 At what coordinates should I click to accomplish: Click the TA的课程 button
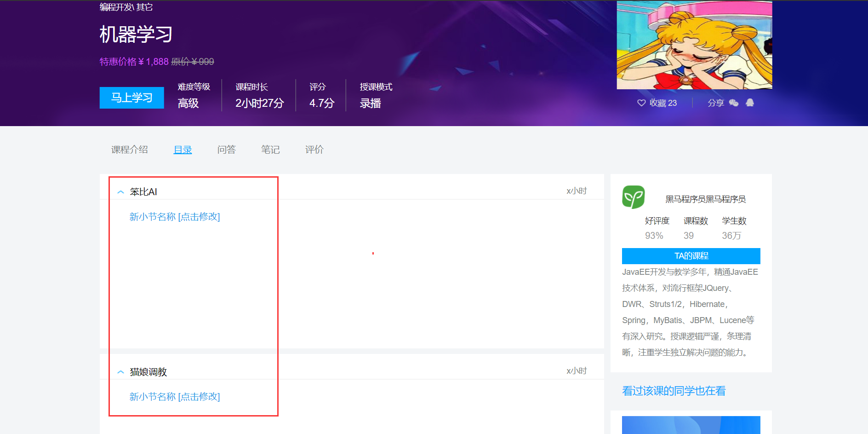tap(691, 256)
